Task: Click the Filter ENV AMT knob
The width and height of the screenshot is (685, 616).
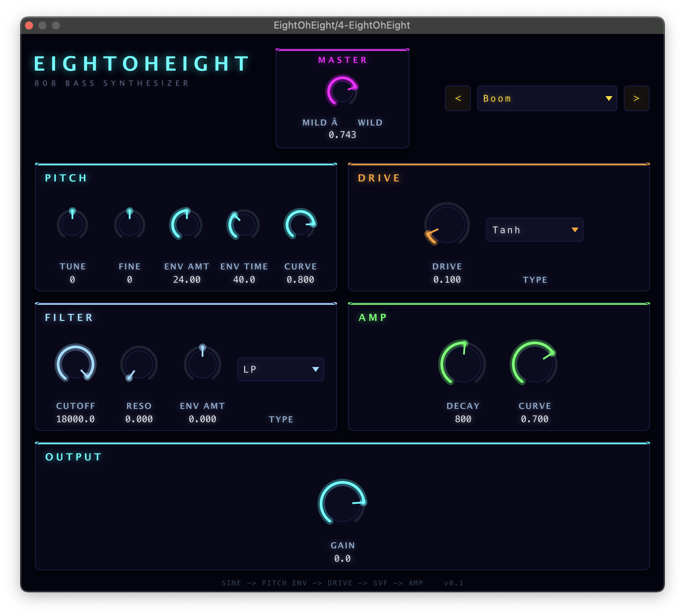Action: [x=203, y=363]
